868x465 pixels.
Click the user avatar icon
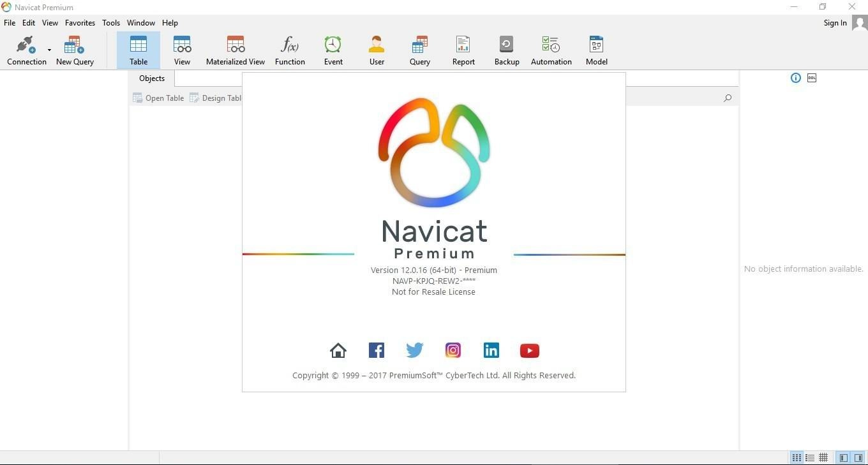point(859,23)
